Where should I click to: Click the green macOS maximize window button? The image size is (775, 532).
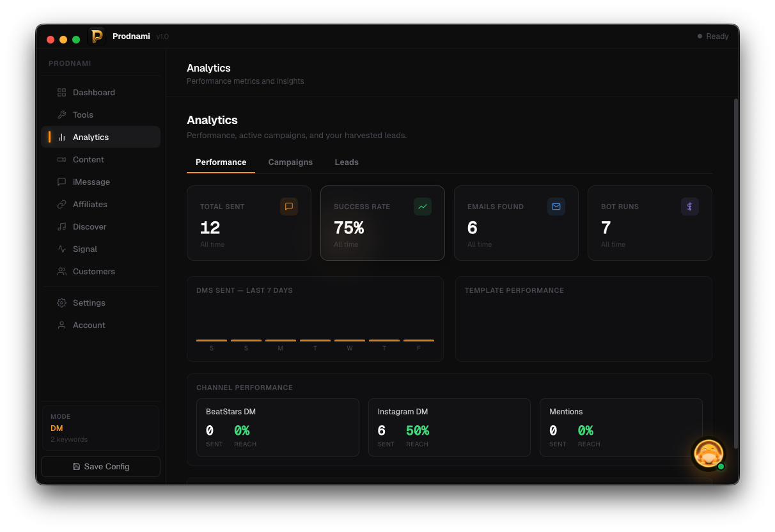coord(76,40)
